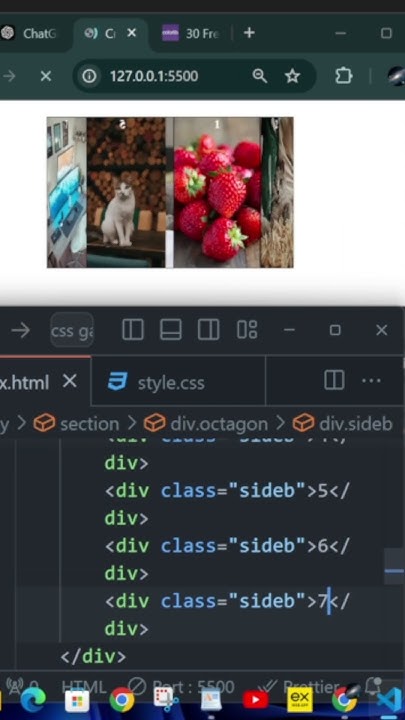Open the editor More Actions menu
The height and width of the screenshot is (720, 405).
point(371,381)
